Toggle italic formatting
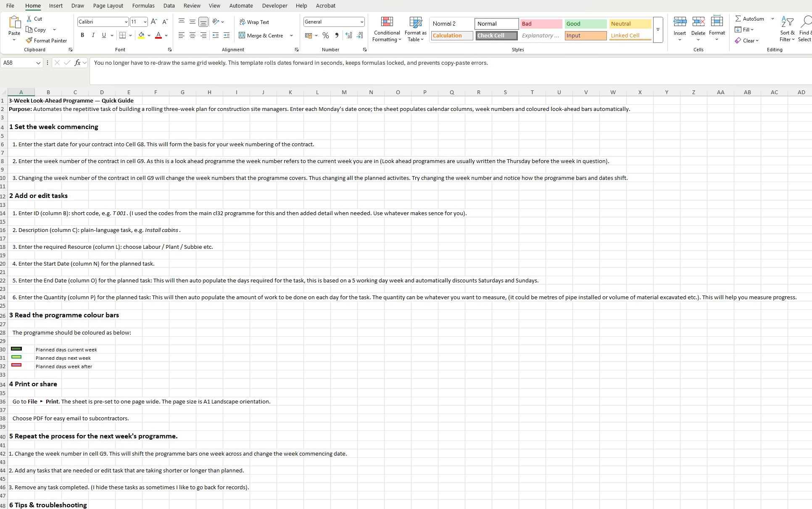This screenshot has width=812, height=509. tap(93, 35)
